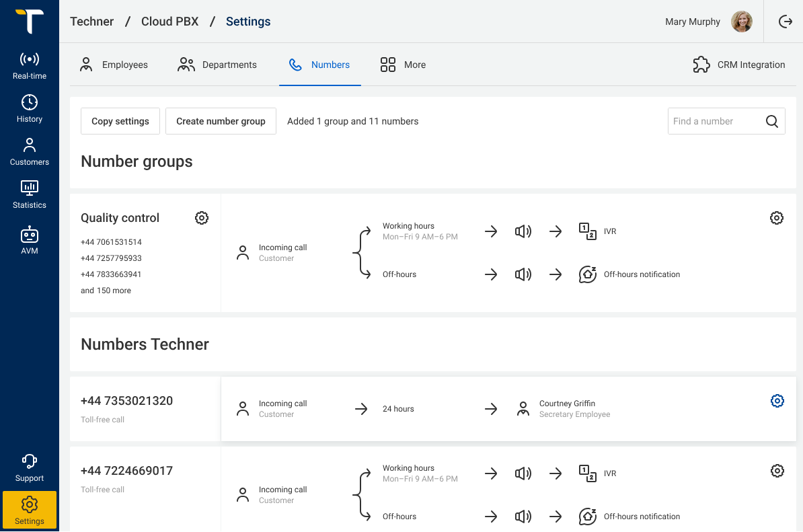Click Courtney Griffin employee icon
The width and height of the screenshot is (803, 532).
pyautogui.click(x=523, y=409)
